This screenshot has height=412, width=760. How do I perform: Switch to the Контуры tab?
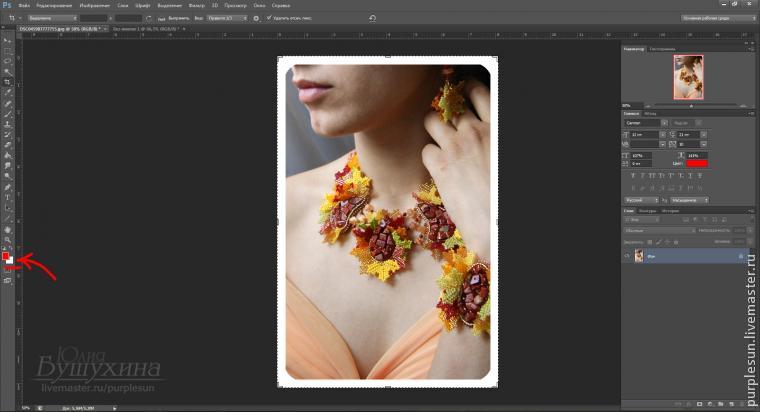(x=648, y=211)
